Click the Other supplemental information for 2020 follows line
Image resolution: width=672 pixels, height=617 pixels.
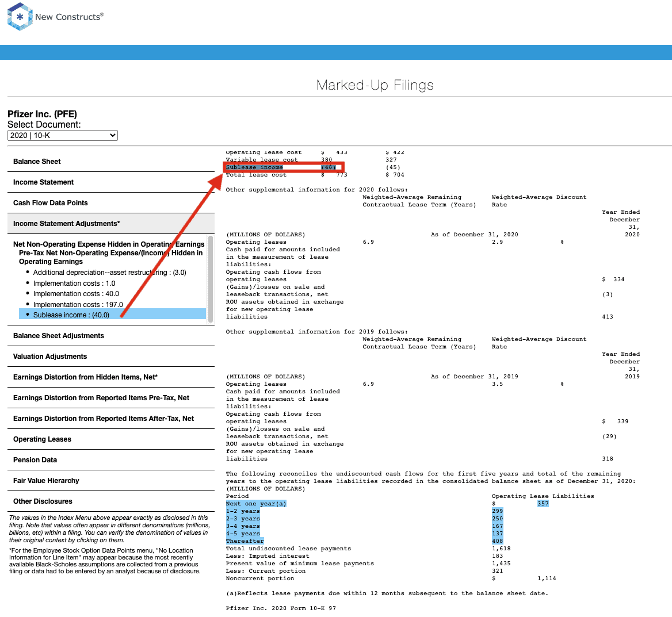click(x=317, y=190)
